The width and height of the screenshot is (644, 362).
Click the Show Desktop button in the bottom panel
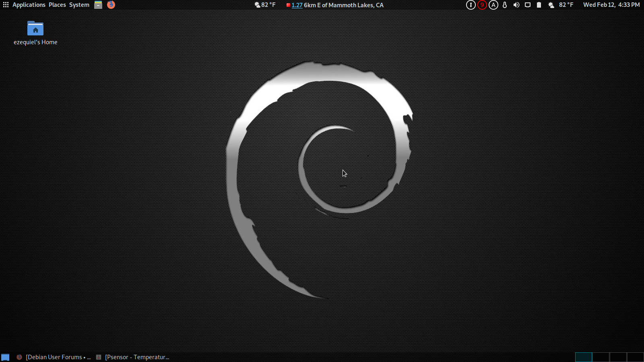(5, 357)
